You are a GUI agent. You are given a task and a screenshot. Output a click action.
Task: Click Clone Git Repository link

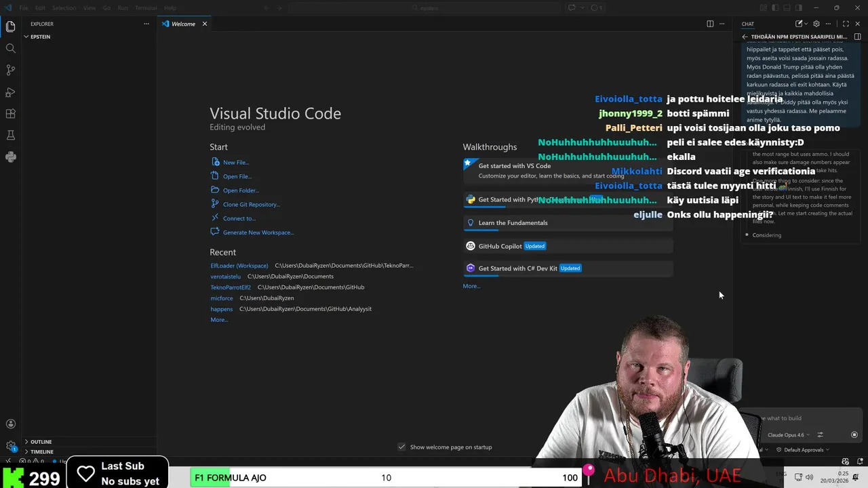pos(251,205)
